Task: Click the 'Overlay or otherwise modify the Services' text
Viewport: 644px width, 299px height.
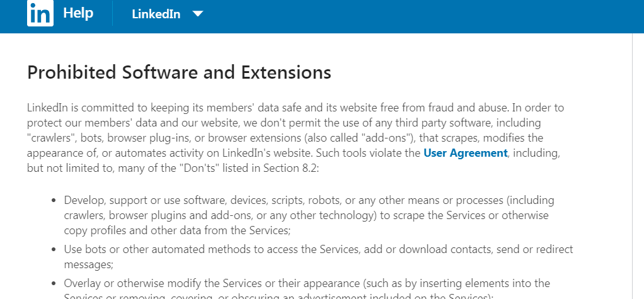Action: pos(189,283)
